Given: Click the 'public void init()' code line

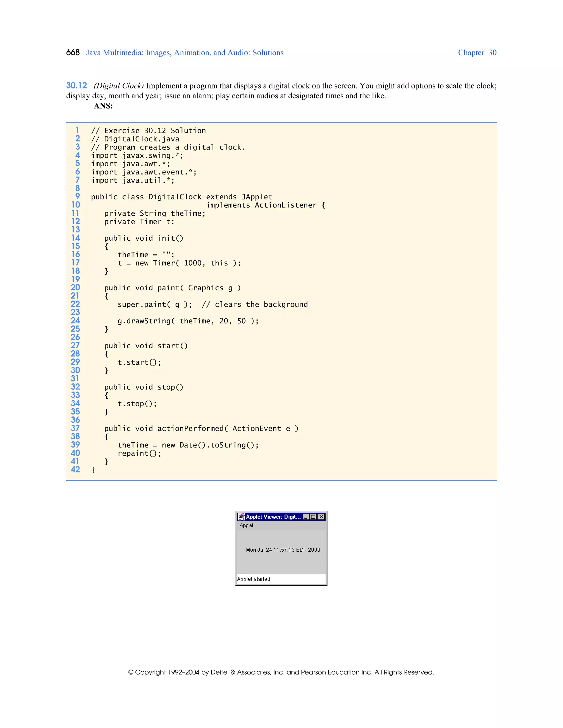Looking at the screenshot, I should coord(144,238).
